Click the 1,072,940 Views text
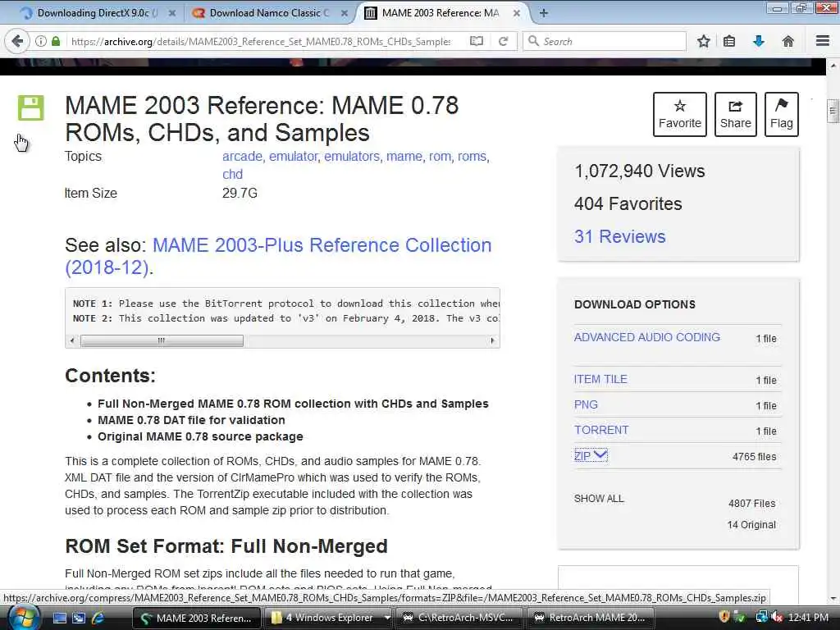Screen dimensions: 840x630 coord(640,171)
